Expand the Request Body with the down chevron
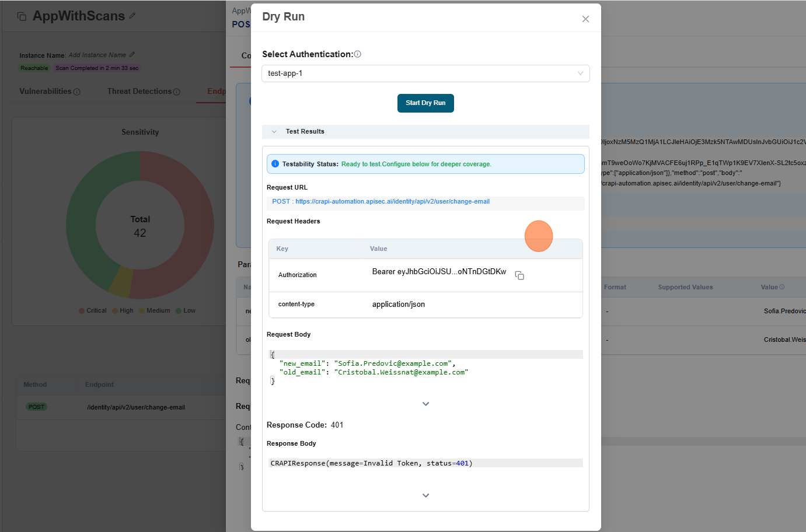Image resolution: width=806 pixels, height=532 pixels. [425, 403]
